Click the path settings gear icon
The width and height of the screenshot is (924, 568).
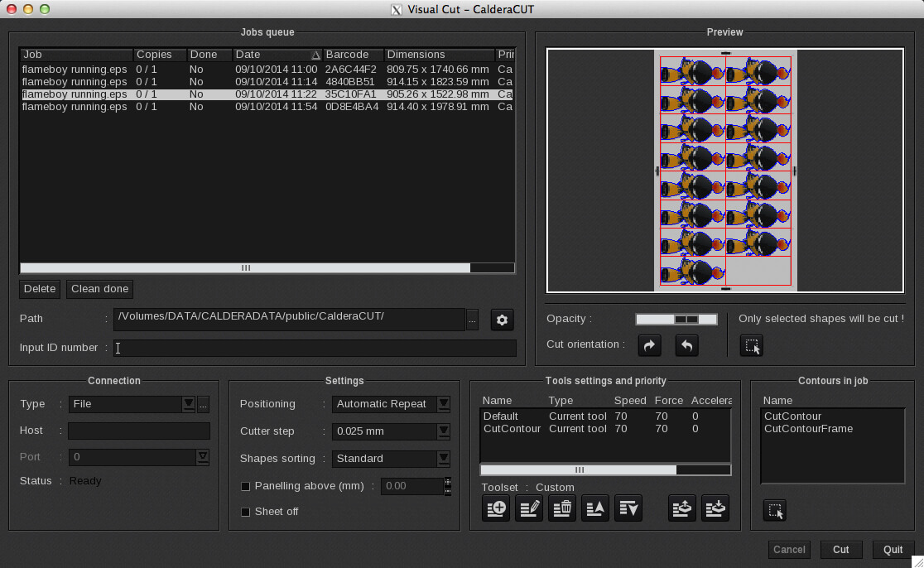pos(502,320)
